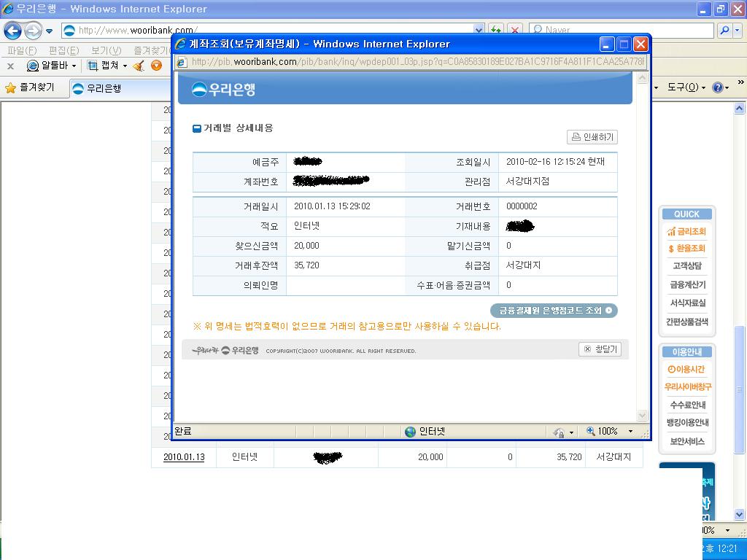Close the 알툴바 toolbar with the x
This screenshot has width=747, height=560.
(x=10, y=66)
